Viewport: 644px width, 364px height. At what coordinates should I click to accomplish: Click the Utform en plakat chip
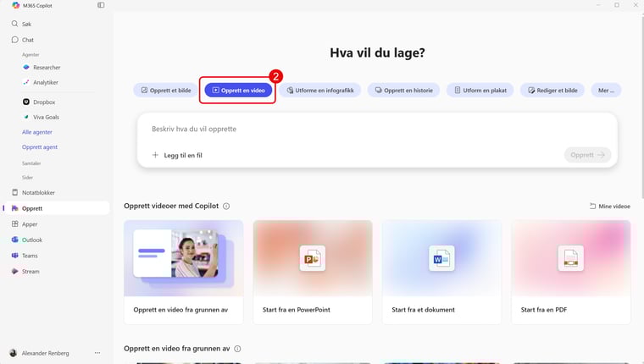[x=480, y=91]
